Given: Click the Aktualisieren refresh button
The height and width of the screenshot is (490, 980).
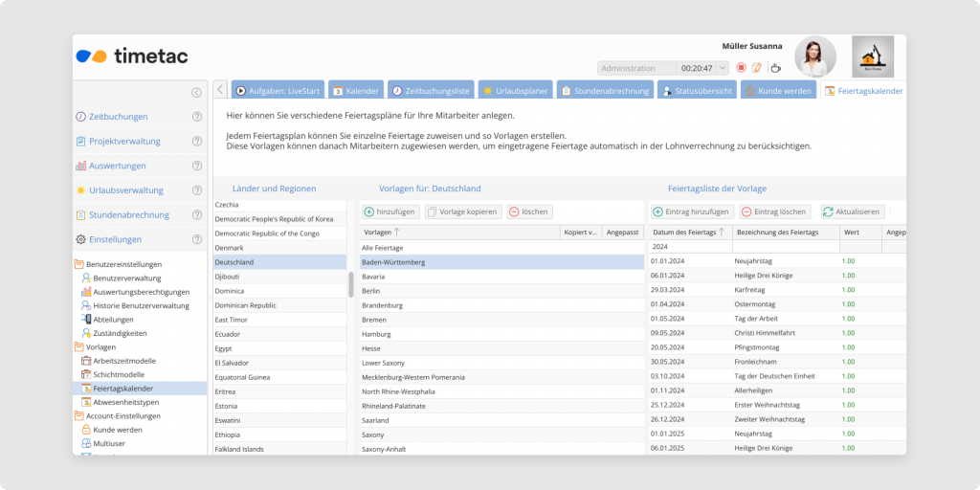Looking at the screenshot, I should coord(851,212).
